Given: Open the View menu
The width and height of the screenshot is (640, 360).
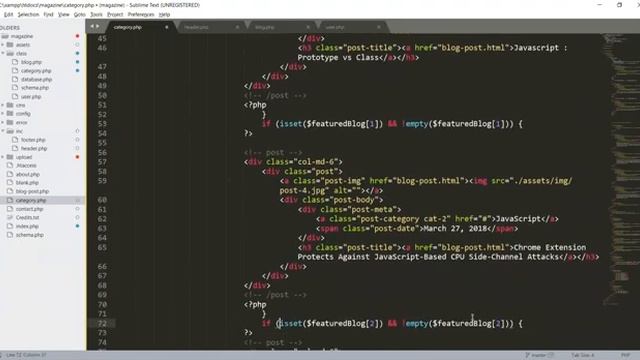Looking at the screenshot, I should coord(64,14).
